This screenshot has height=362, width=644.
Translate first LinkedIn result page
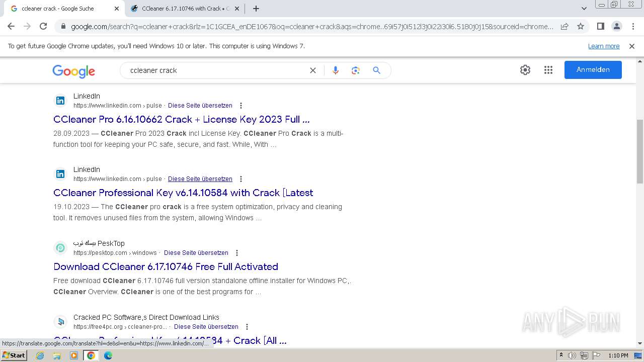200,106
